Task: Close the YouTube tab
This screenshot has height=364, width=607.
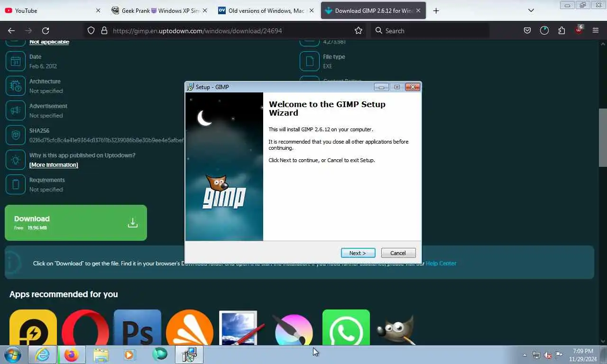Action: (x=98, y=10)
